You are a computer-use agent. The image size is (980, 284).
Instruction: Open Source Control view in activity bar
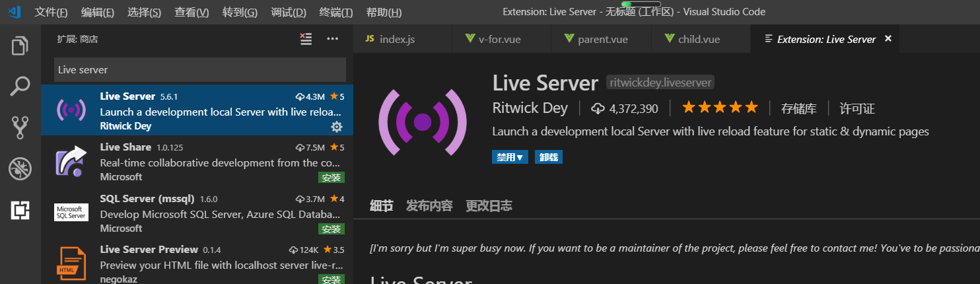tap(20, 127)
